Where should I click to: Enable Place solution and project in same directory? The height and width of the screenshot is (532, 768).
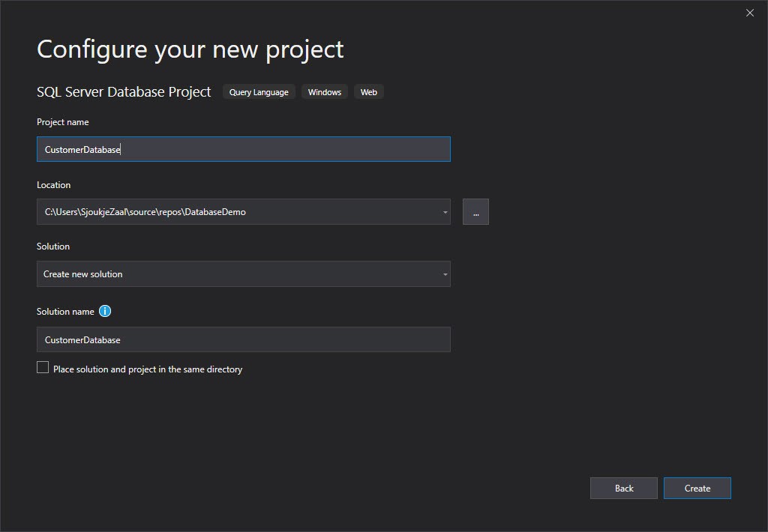click(x=43, y=367)
